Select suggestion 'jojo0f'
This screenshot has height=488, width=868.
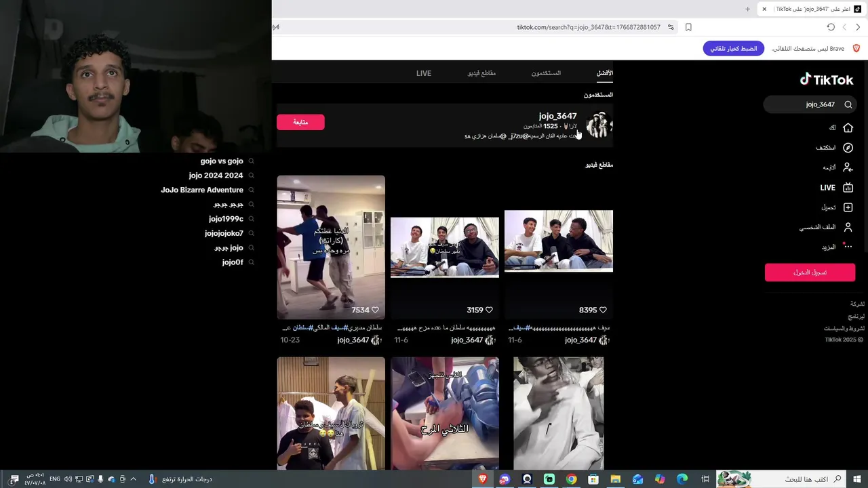point(233,262)
